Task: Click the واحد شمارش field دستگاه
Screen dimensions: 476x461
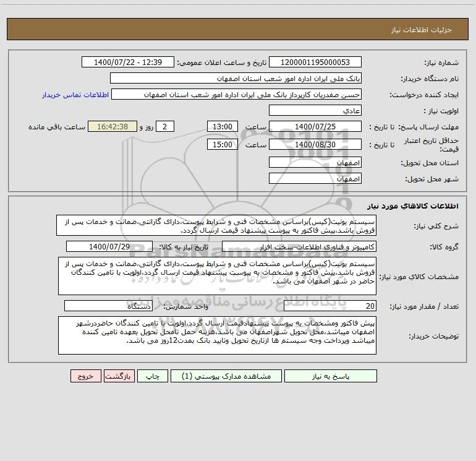Action: click(x=108, y=306)
